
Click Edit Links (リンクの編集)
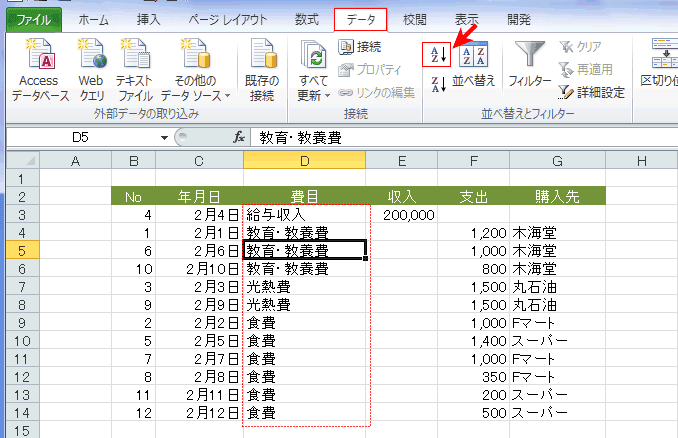376,93
